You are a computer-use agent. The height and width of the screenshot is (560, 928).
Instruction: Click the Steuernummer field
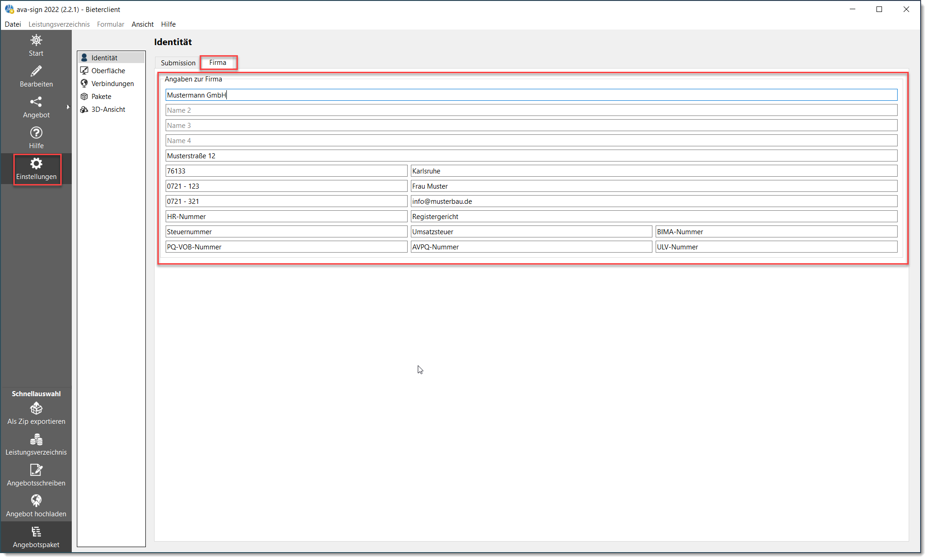[286, 231]
